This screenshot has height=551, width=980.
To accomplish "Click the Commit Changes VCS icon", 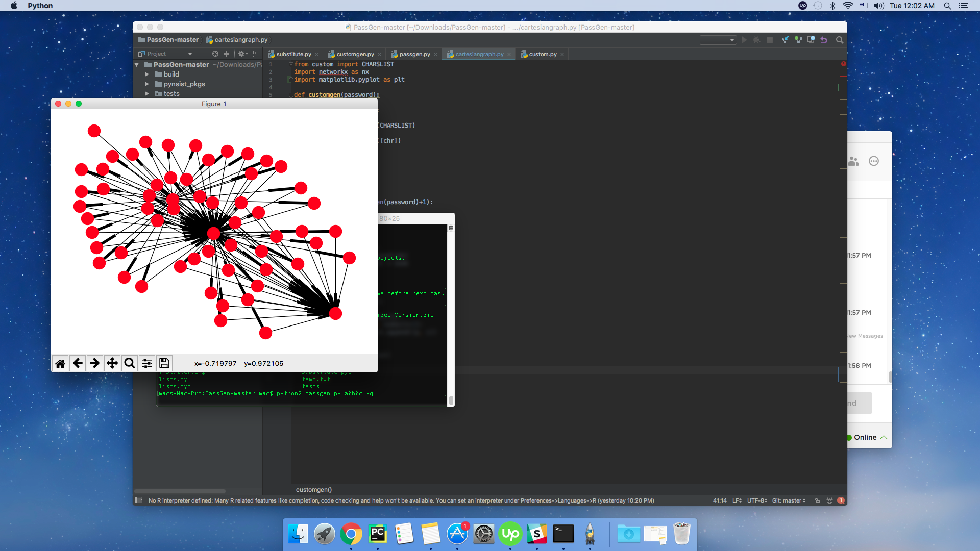I will click(798, 40).
